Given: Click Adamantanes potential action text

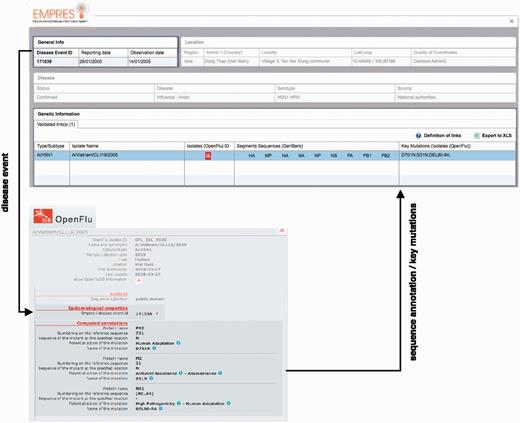Looking at the screenshot, I should click(x=202, y=373).
